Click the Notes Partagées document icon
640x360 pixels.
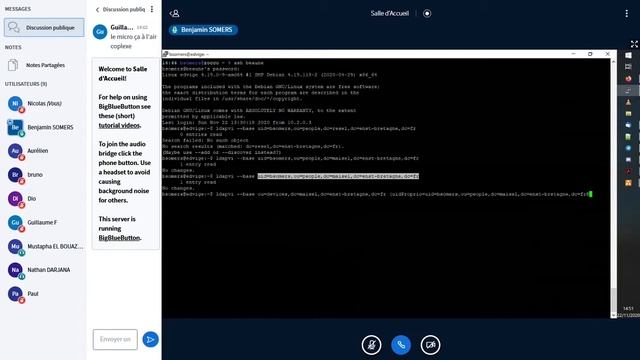pyautogui.click(x=13, y=65)
